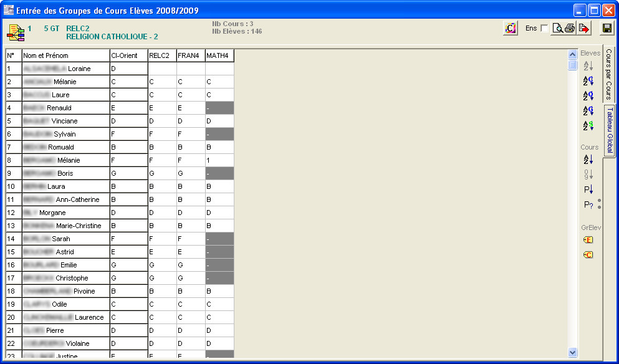619x364 pixels.
Task: Sort students with the A-Z green S icon
Action: click(x=588, y=126)
